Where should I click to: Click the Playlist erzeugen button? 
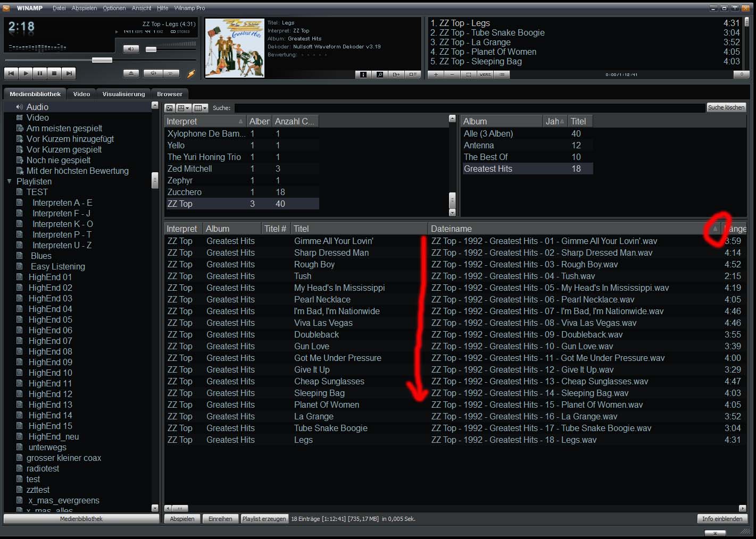pyautogui.click(x=264, y=519)
